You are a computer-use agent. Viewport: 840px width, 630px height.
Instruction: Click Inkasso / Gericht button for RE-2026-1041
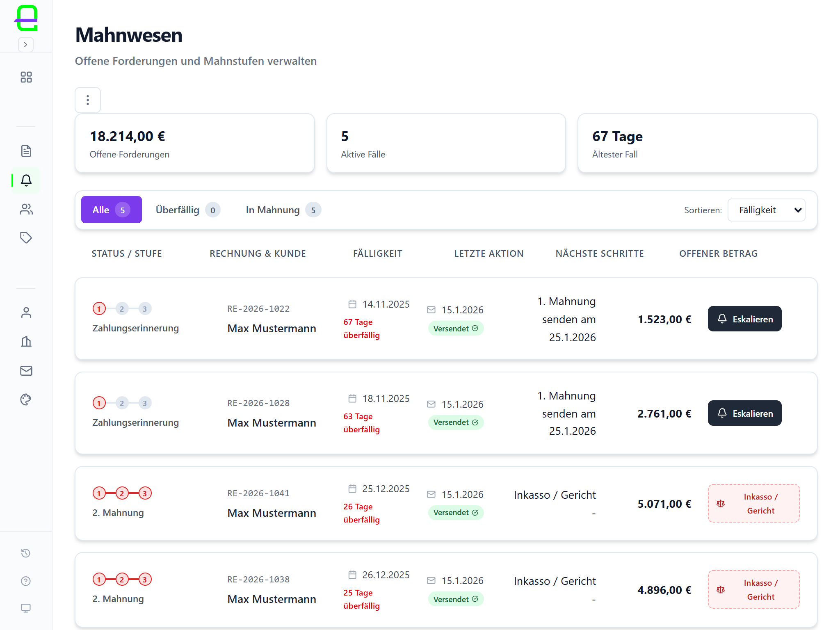pyautogui.click(x=753, y=503)
